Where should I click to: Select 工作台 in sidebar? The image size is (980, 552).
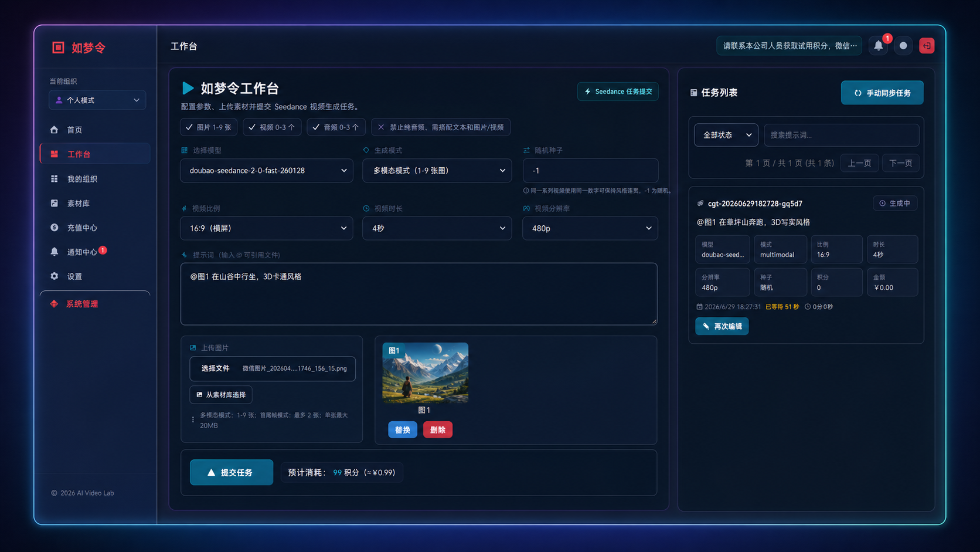(95, 154)
